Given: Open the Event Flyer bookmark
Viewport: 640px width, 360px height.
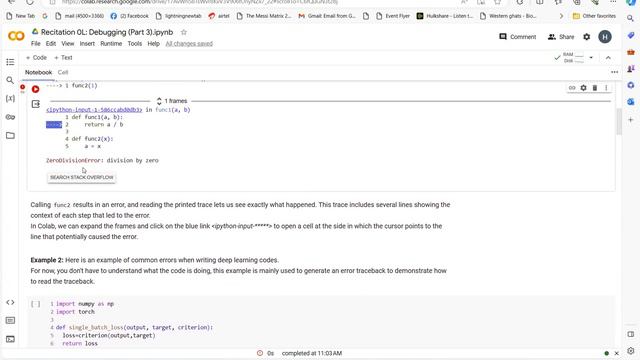Looking at the screenshot, I should 392,16.
